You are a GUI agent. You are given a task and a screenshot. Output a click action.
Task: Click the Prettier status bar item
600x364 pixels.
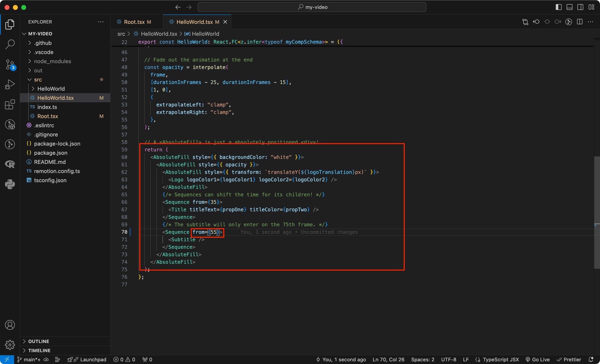(x=569, y=360)
